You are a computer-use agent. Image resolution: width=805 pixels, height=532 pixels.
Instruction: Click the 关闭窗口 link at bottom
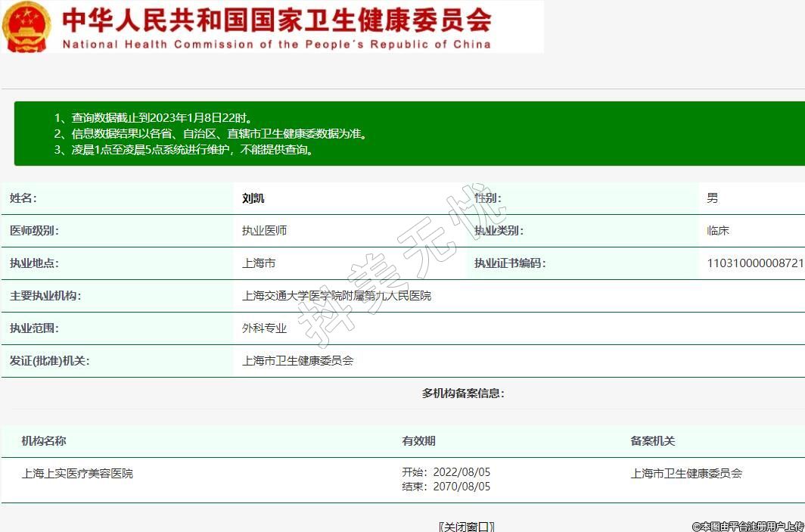pos(466,526)
